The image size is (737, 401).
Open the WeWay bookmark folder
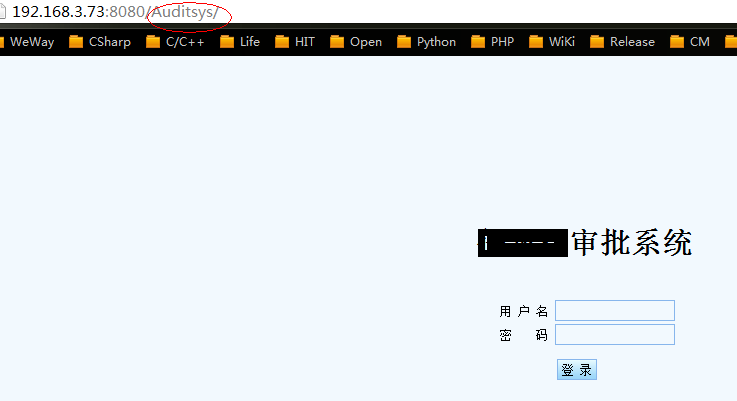(x=27, y=42)
